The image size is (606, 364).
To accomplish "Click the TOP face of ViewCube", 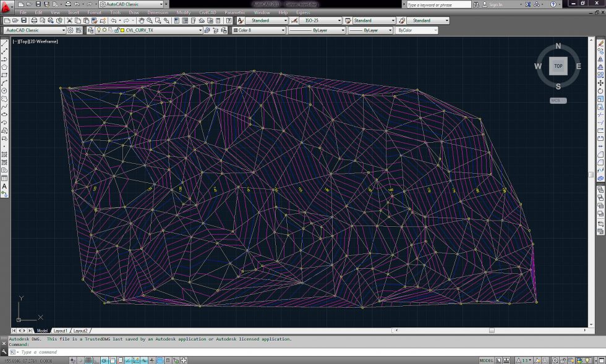I will click(558, 66).
